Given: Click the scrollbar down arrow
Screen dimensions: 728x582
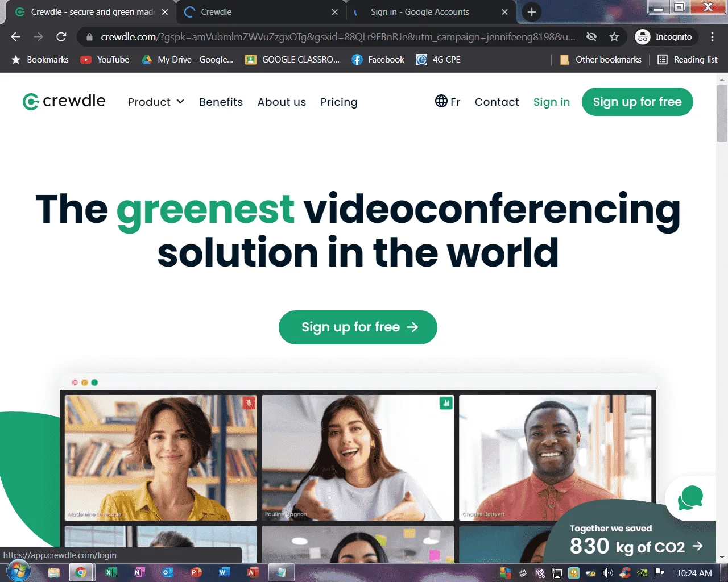Looking at the screenshot, I should (722, 558).
